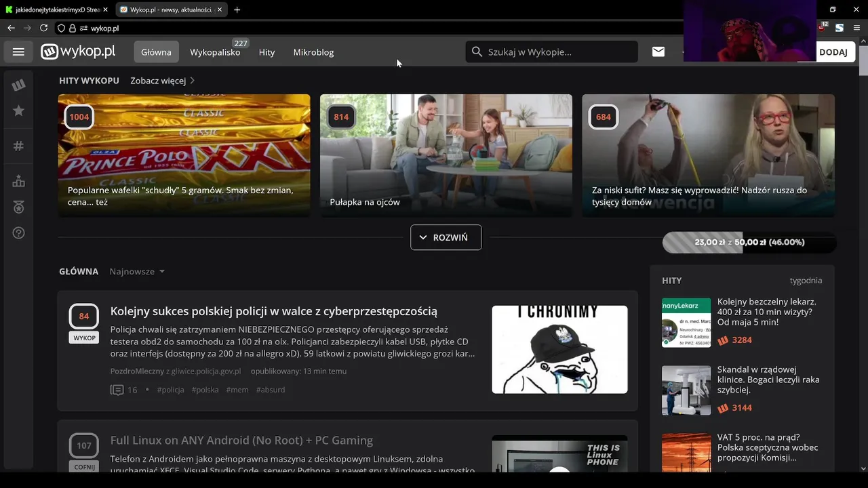This screenshot has width=868, height=488.
Task: Click the search magnifier icon
Action: pos(477,52)
